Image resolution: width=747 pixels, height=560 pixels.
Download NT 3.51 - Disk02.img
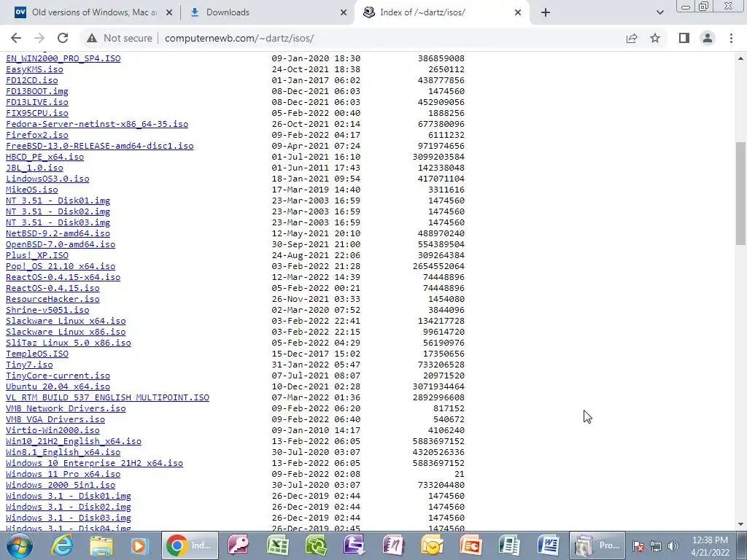coord(58,211)
